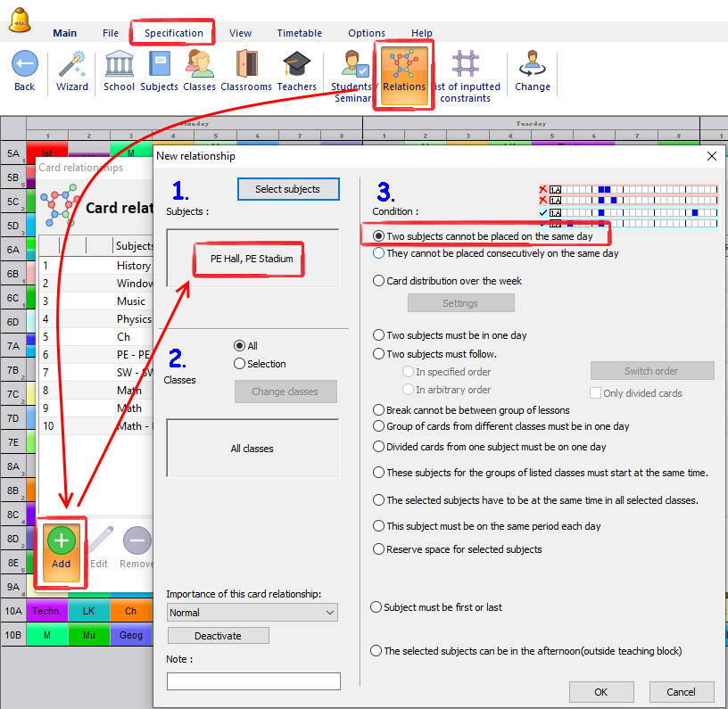Open the Classes icon
The height and width of the screenshot is (709, 728).
click(199, 66)
